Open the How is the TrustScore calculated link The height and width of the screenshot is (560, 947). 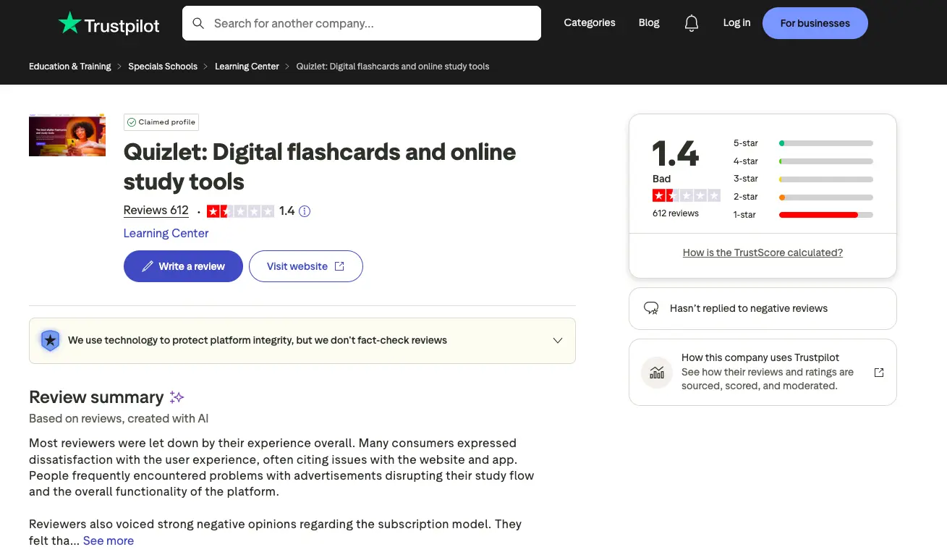click(x=763, y=253)
